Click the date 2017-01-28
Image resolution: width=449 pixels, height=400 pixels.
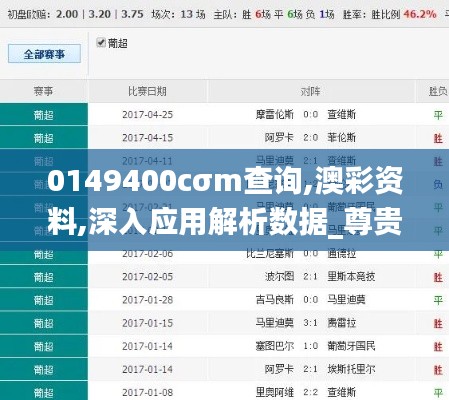(x=147, y=300)
